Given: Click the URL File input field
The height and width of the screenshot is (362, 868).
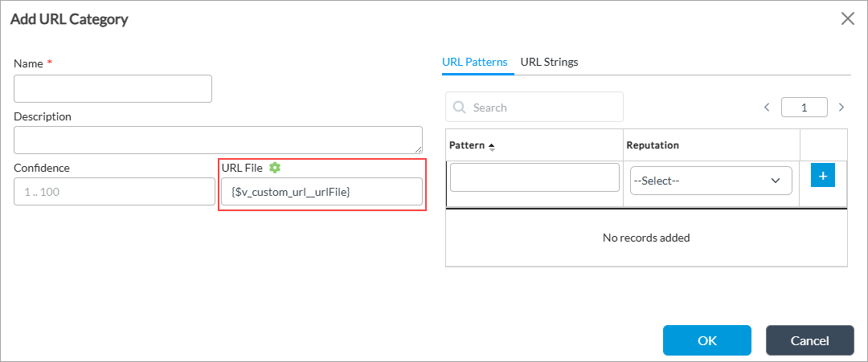Looking at the screenshot, I should (x=321, y=191).
